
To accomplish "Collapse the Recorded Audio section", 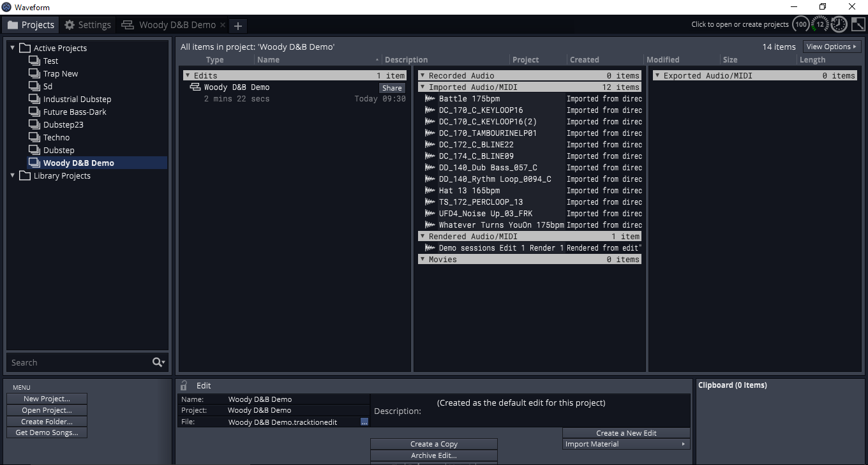I will (423, 75).
